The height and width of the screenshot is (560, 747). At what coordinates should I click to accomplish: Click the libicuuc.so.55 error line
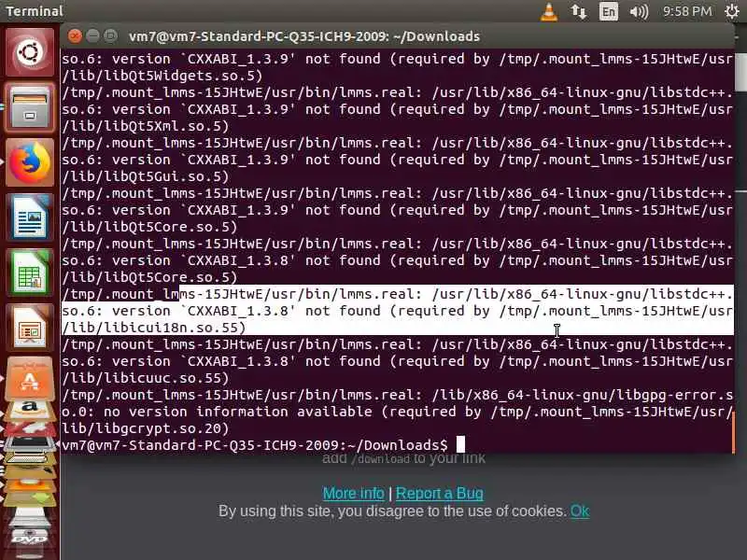pos(145,378)
